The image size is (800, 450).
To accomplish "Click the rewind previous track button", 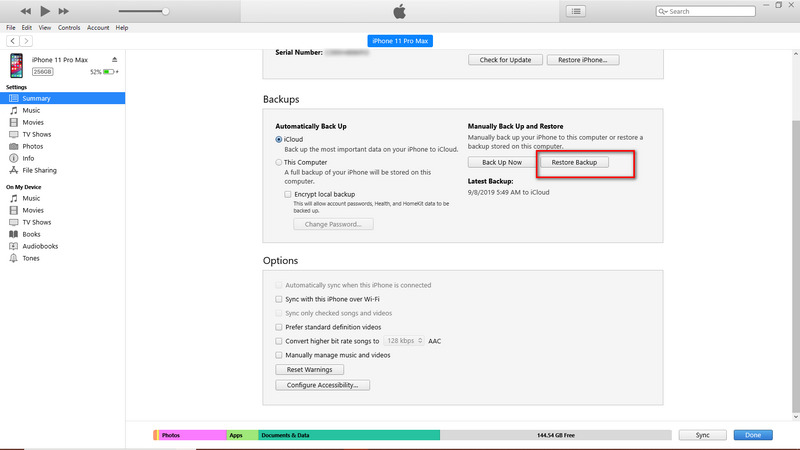I will [x=26, y=11].
